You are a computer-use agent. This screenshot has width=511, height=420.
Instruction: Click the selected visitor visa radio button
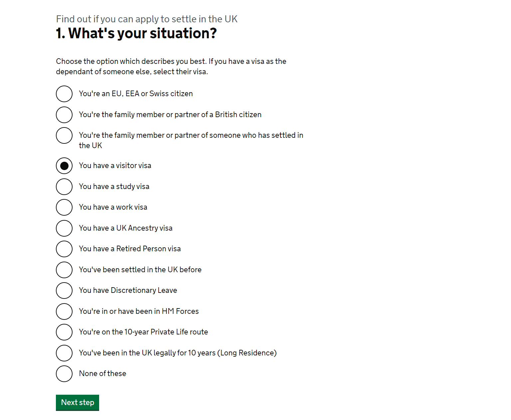pyautogui.click(x=64, y=166)
